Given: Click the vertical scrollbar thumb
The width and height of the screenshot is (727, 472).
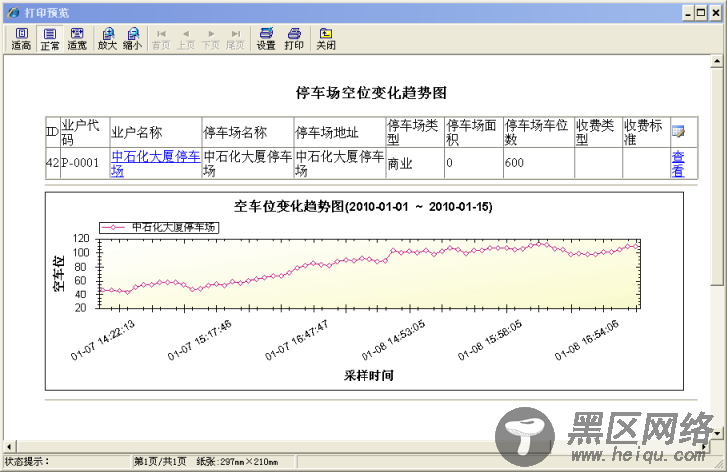Looking at the screenshot, I should [717, 176].
